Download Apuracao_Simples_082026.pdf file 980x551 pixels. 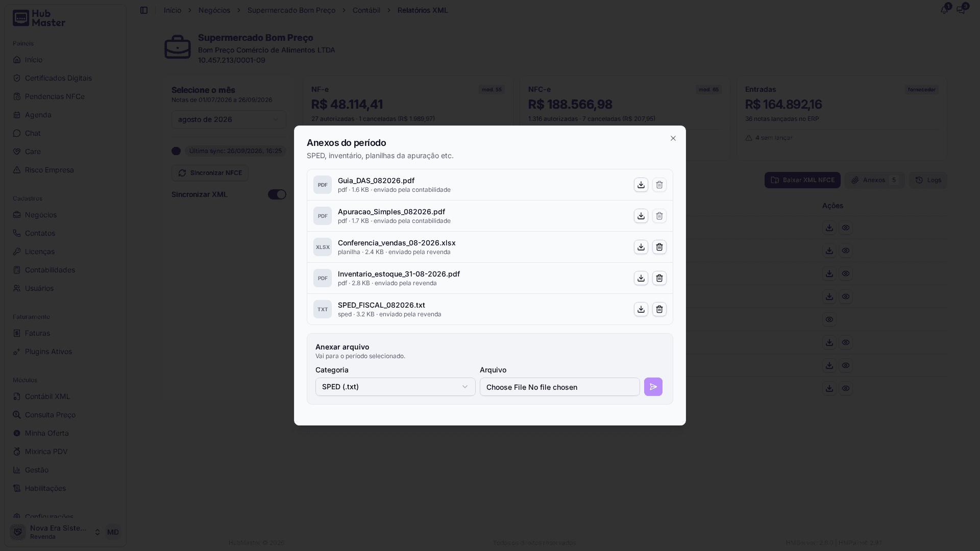[x=641, y=216]
